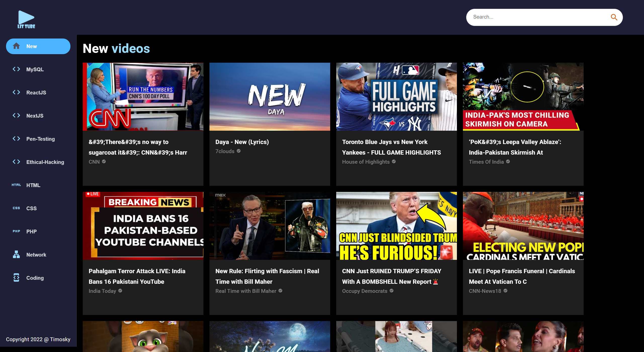The height and width of the screenshot is (352, 644).
Task: Open the red-haired girl video thumbnail
Action: 397,336
